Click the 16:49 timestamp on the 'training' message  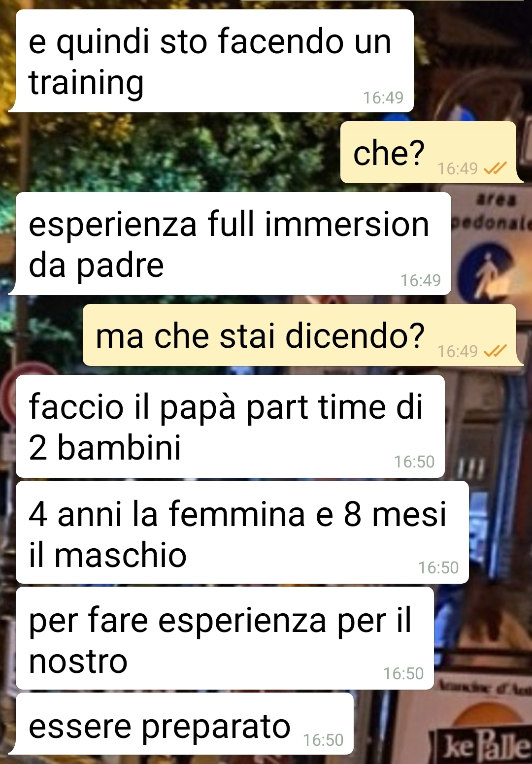click(x=383, y=98)
